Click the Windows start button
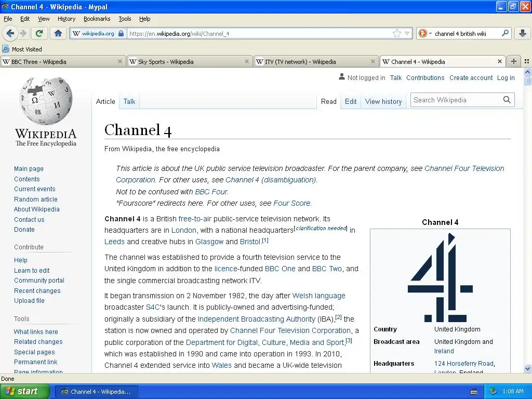This screenshot has height=399, width=532. [24, 392]
